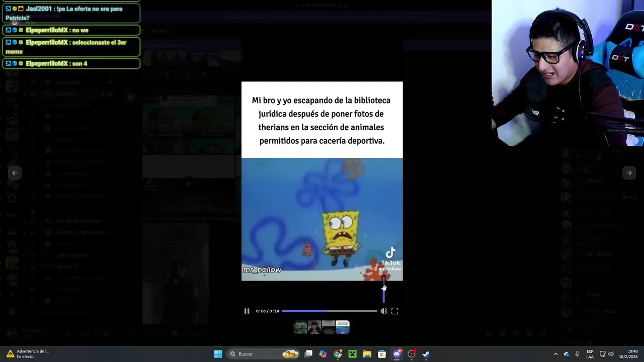Open network settings from the tray
Image resolution: width=644 pixels, height=362 pixels.
click(602, 354)
